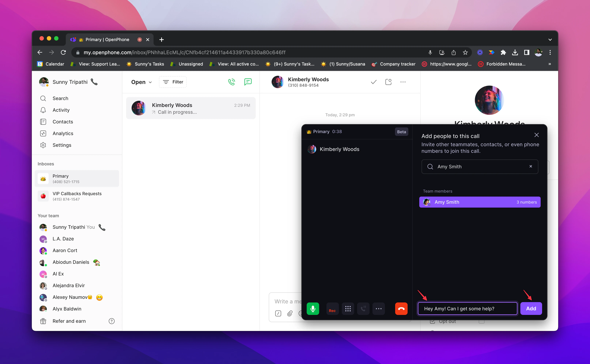This screenshot has width=590, height=364.
Task: Open Refer and earn
Action: click(69, 321)
